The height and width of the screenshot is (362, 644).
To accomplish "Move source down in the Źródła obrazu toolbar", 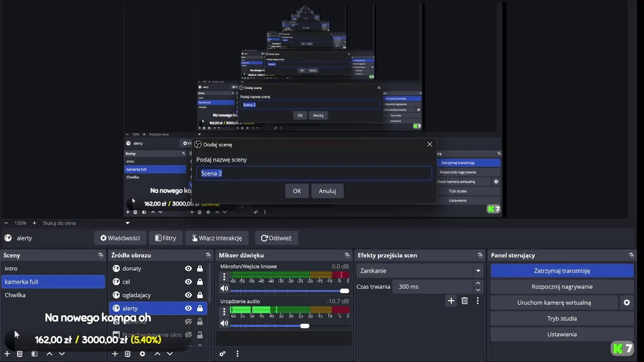I will [170, 354].
